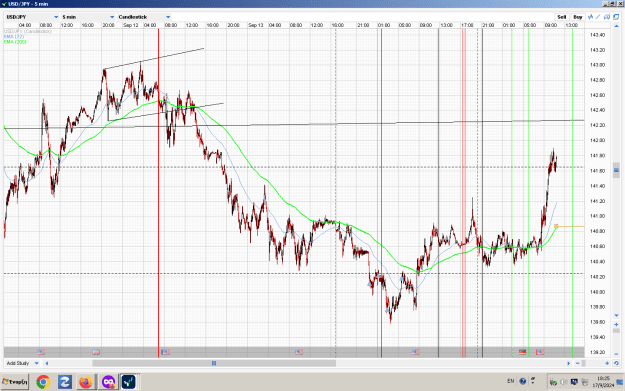Click the German flag news event marker
Screen dimensions: 625x391
point(523,352)
